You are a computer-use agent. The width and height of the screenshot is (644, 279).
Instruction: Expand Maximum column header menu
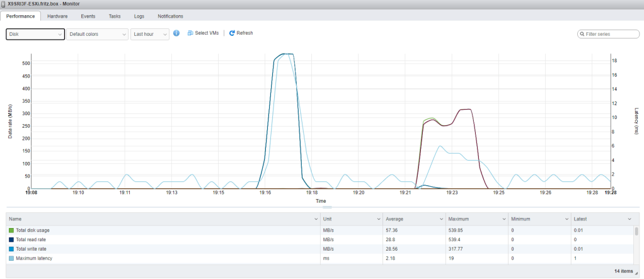click(503, 219)
